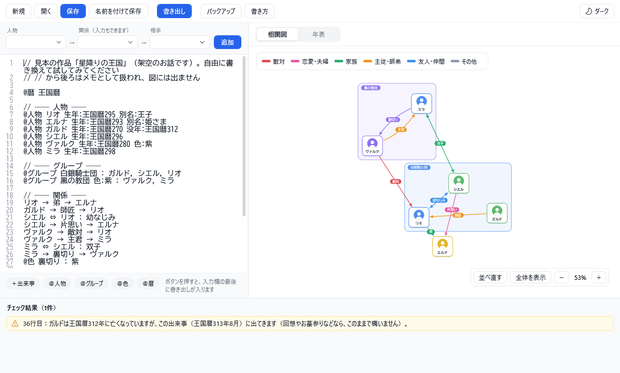Insert the @色 snippet
Viewport: 620px width, 373px height.
[123, 284]
